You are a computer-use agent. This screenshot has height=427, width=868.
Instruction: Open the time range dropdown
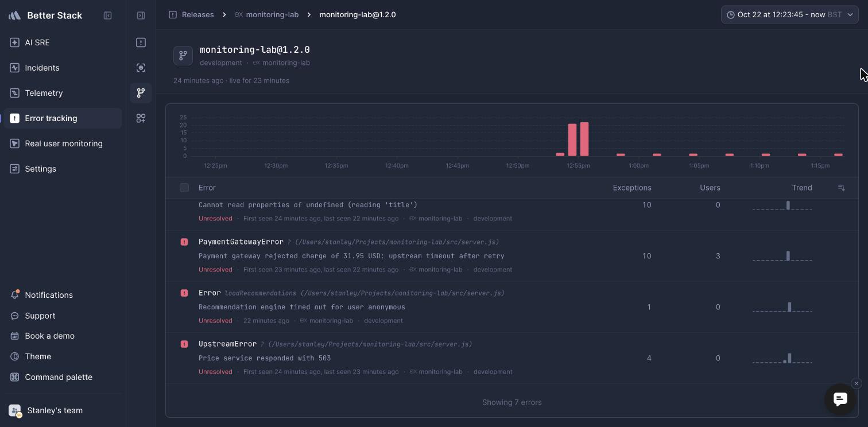790,14
